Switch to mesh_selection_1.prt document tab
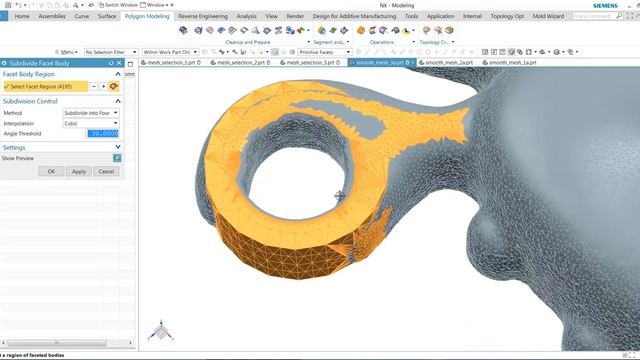The image size is (640, 360). pos(171,62)
